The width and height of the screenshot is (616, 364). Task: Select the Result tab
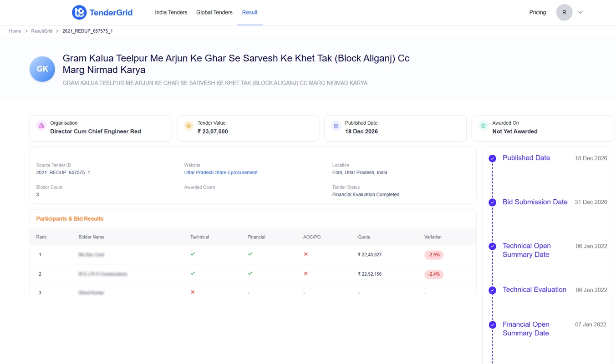249,12
